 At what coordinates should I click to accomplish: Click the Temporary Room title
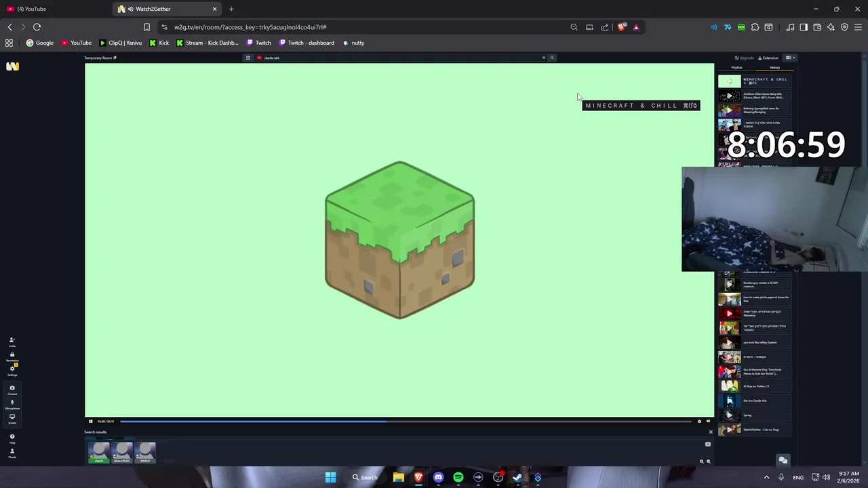pyautogui.click(x=98, y=58)
